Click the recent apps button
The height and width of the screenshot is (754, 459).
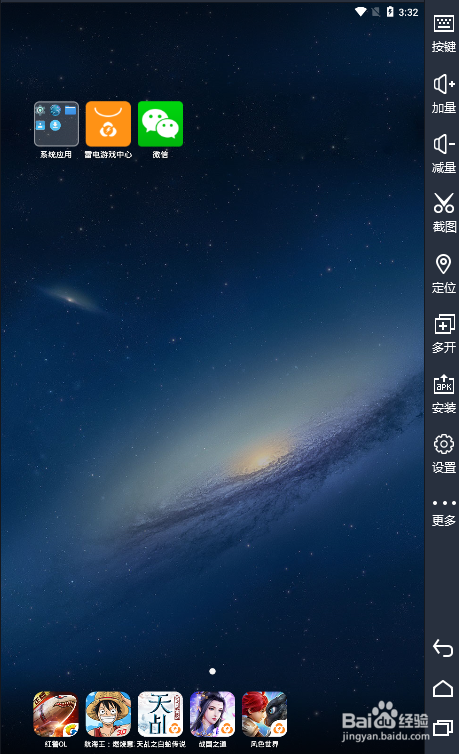443,727
